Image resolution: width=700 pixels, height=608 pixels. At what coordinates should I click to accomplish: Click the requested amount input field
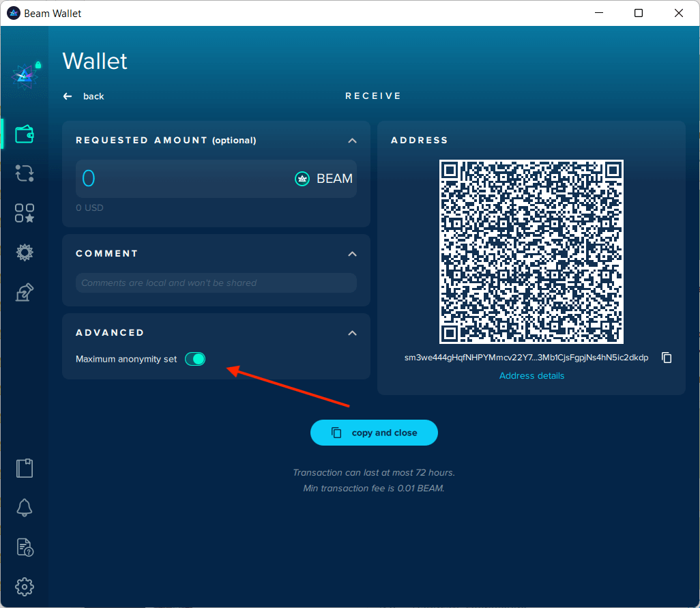point(216,179)
